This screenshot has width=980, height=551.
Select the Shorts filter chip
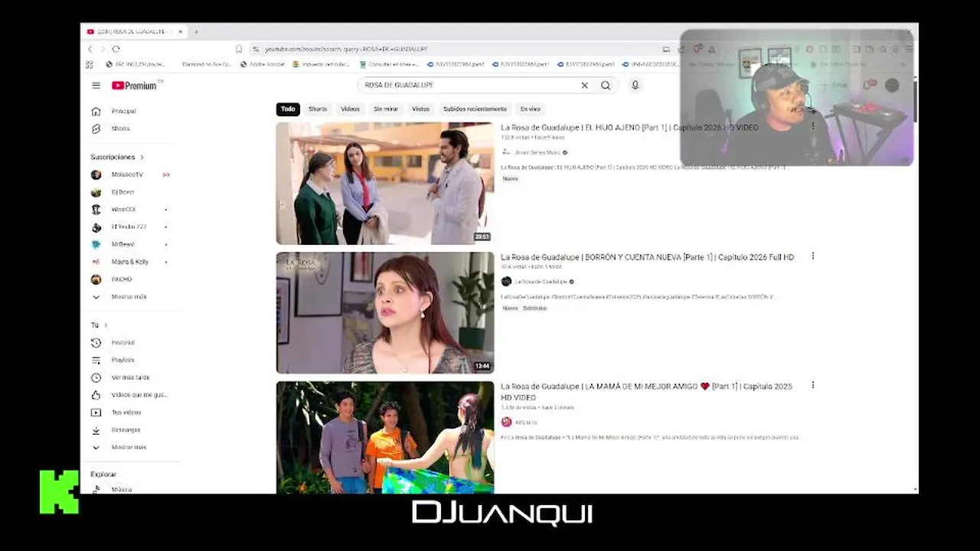[318, 109]
